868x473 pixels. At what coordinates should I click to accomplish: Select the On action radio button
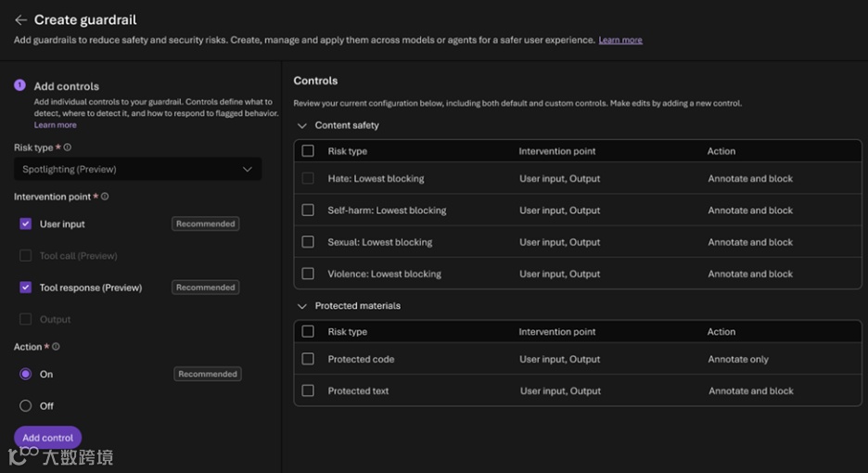point(26,374)
